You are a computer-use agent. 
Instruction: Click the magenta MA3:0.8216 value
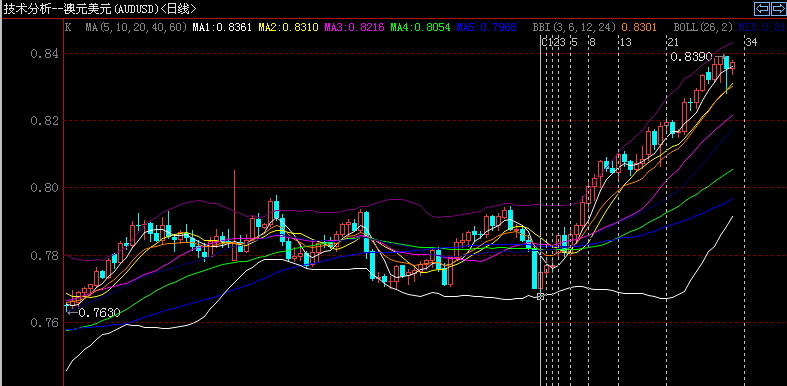(354, 27)
